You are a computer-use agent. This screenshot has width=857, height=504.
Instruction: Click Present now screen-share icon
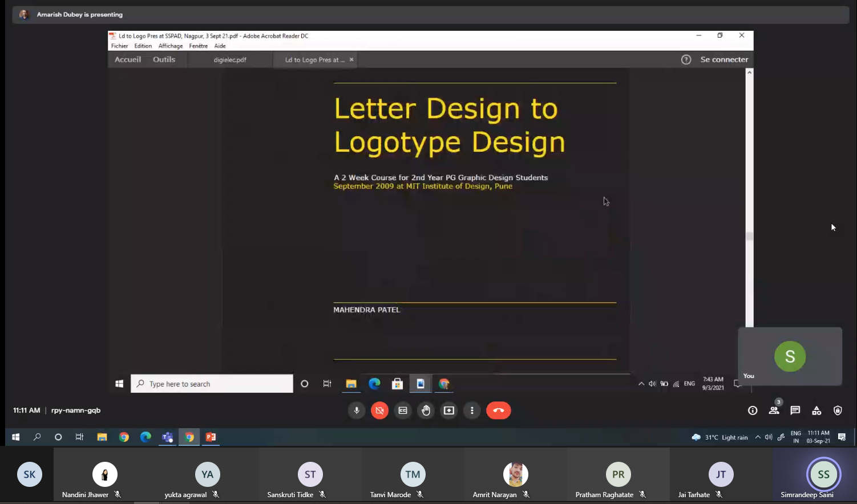pos(449,410)
